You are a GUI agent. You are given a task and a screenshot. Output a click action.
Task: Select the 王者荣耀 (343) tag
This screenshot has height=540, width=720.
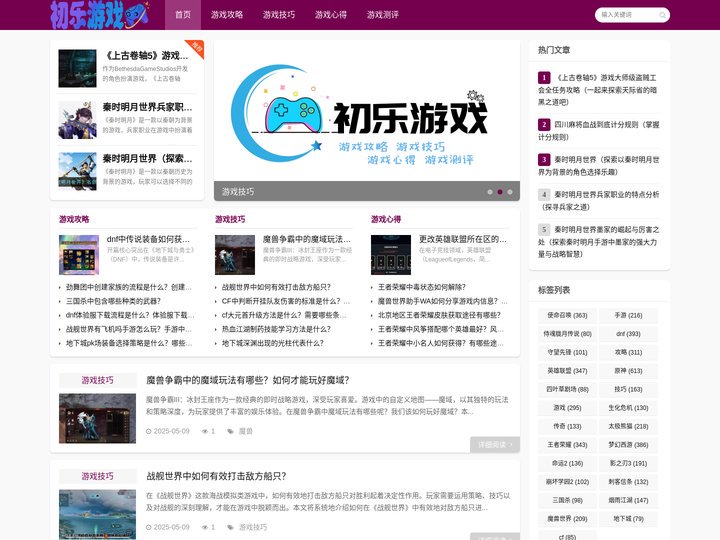(567, 444)
